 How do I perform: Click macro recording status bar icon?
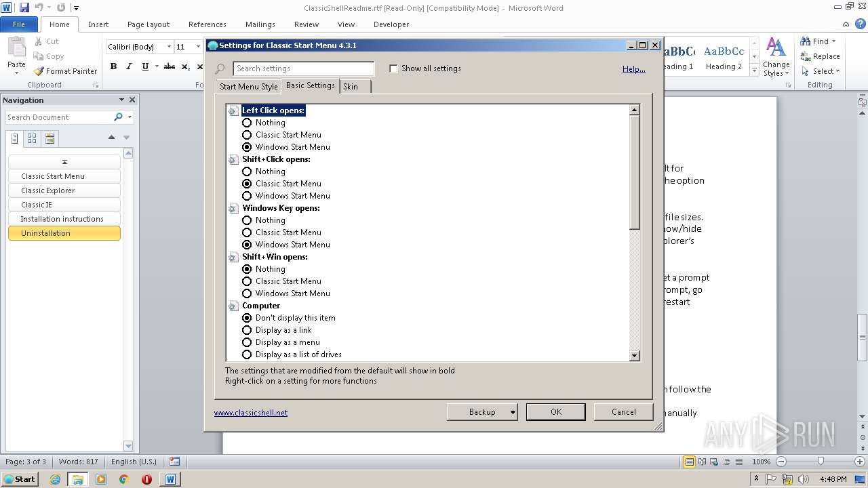pyautogui.click(x=175, y=462)
